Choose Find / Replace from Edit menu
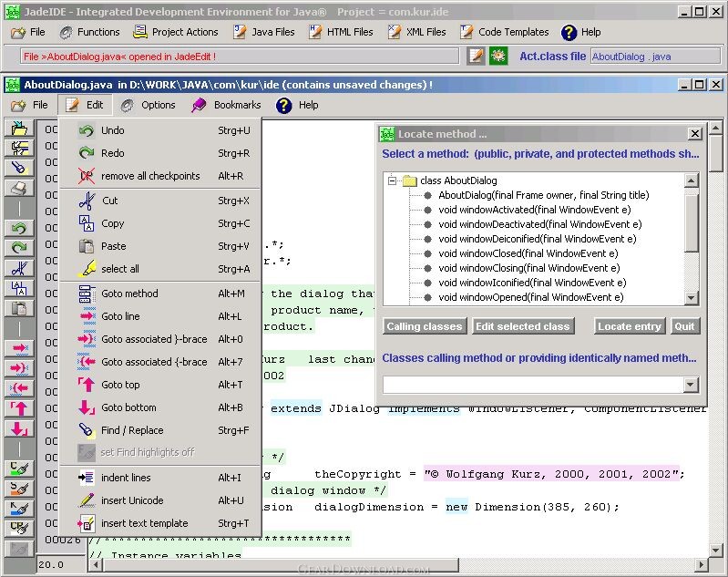This screenshot has width=728, height=577. click(160, 430)
